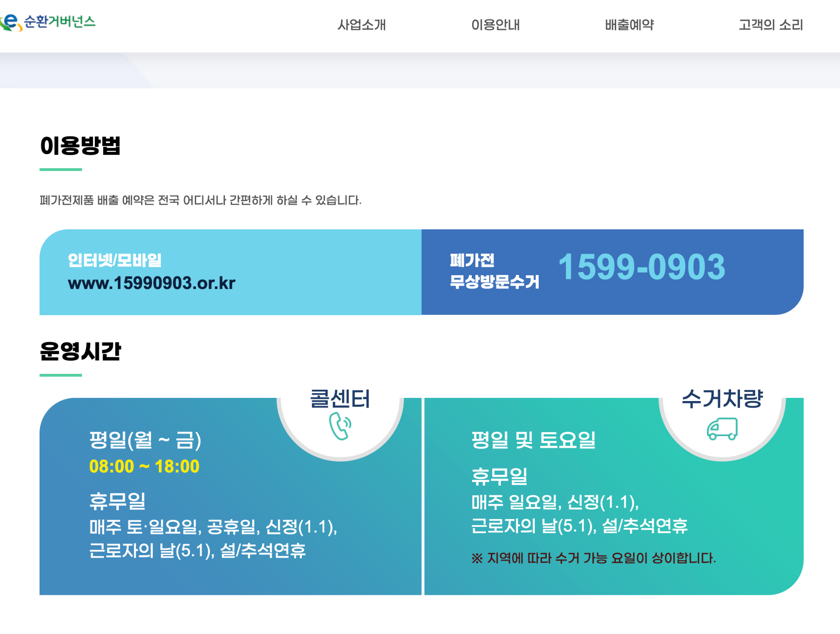Click the 폐가전 무상방문수거 label
This screenshot has width=840, height=634.
[x=494, y=271]
